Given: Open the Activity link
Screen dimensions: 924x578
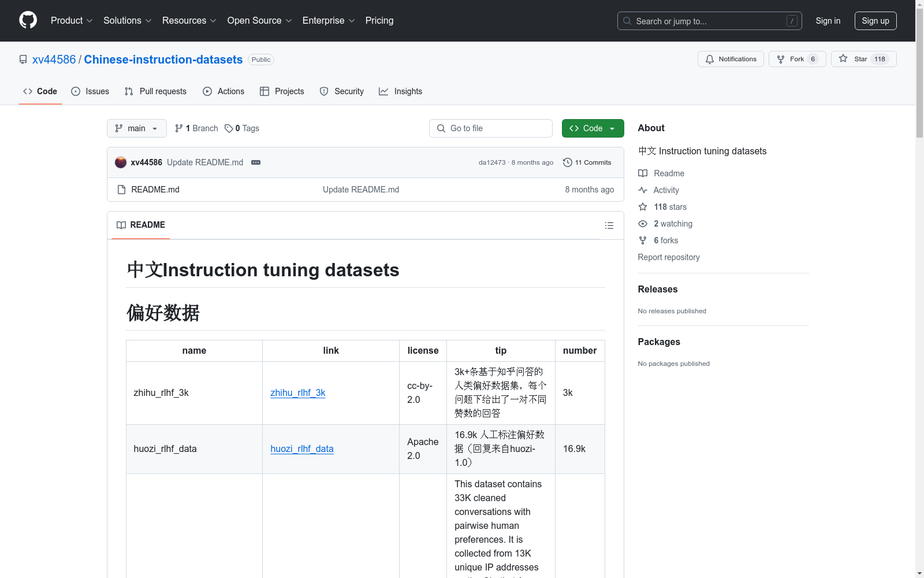Looking at the screenshot, I should coord(659,190).
